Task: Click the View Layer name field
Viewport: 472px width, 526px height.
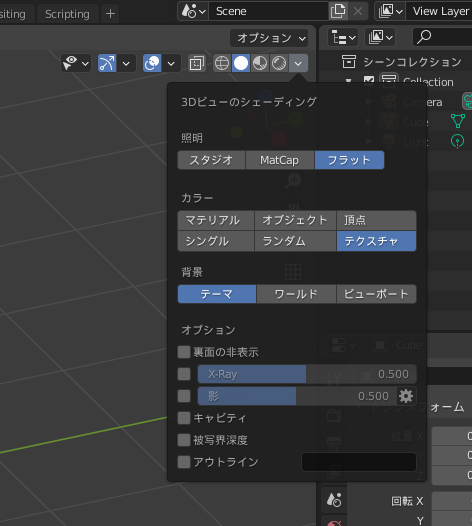Action: point(439,11)
